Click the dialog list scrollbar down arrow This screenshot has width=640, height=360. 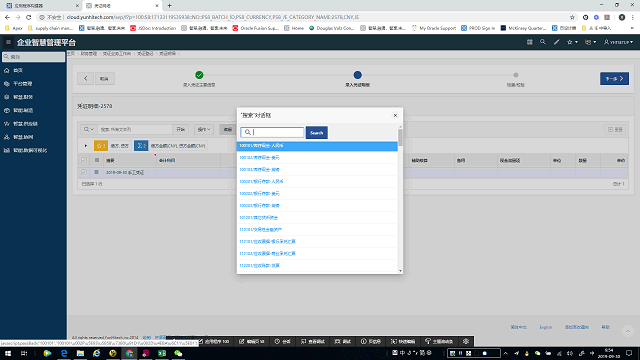click(x=400, y=271)
